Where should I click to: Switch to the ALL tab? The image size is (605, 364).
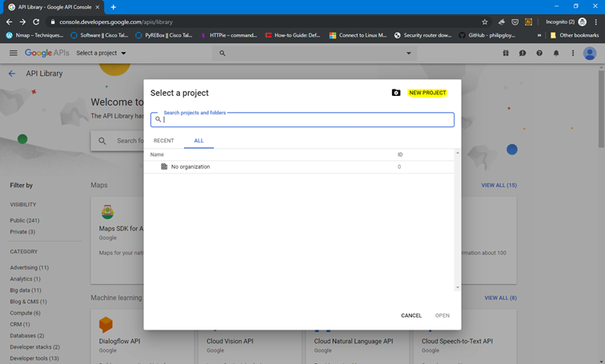coord(198,141)
